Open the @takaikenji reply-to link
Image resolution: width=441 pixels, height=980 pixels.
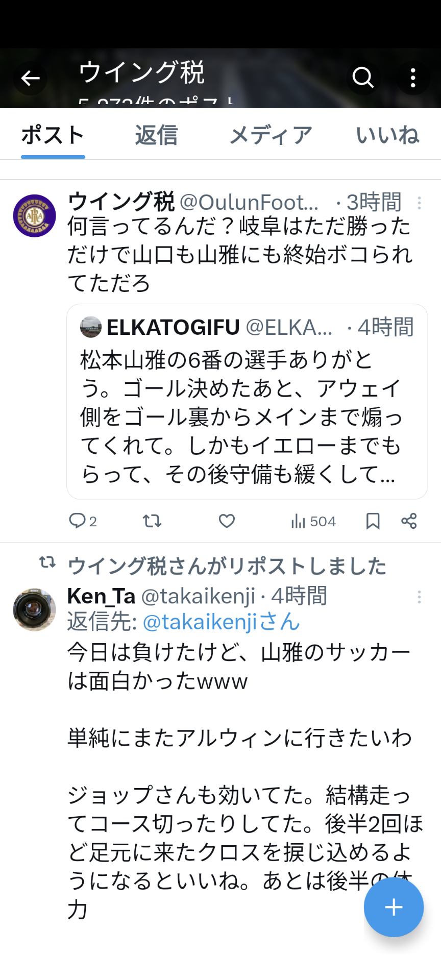click(222, 622)
